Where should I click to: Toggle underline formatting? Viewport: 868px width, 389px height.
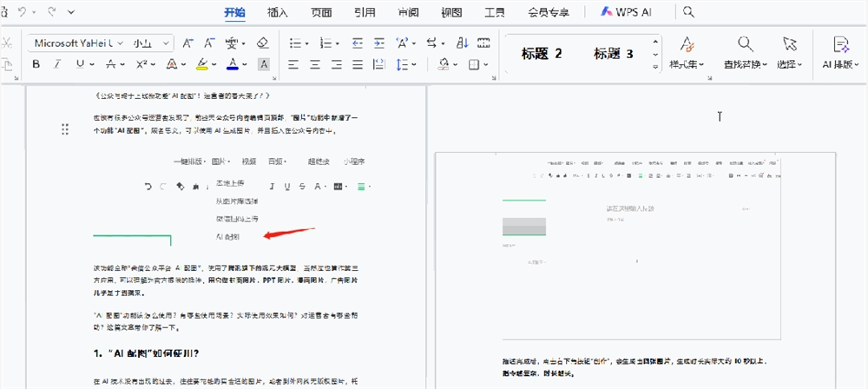[x=80, y=64]
